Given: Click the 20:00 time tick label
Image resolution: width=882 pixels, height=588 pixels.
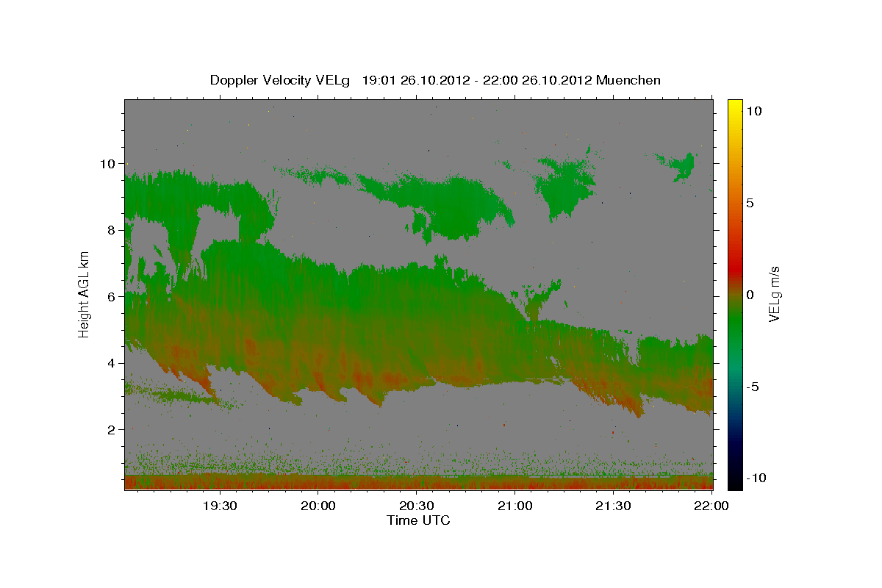Looking at the screenshot, I should click(x=318, y=506).
